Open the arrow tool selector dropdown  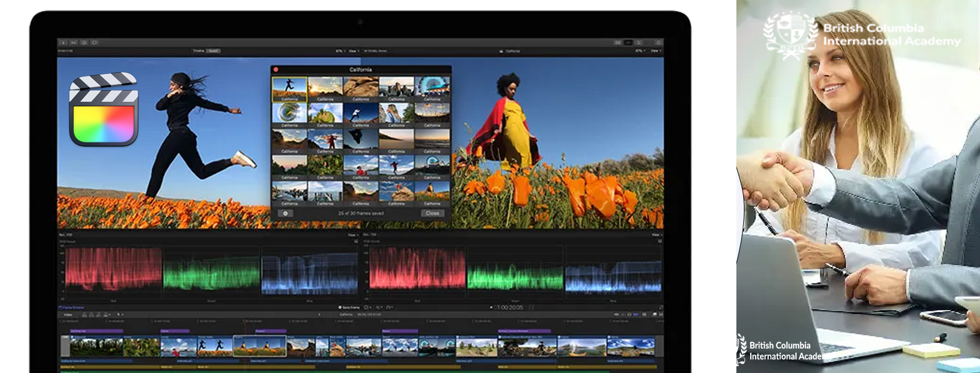[x=120, y=315]
